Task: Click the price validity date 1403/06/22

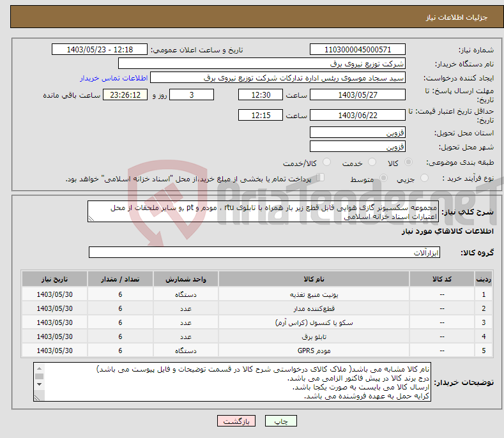Action: pos(358,115)
